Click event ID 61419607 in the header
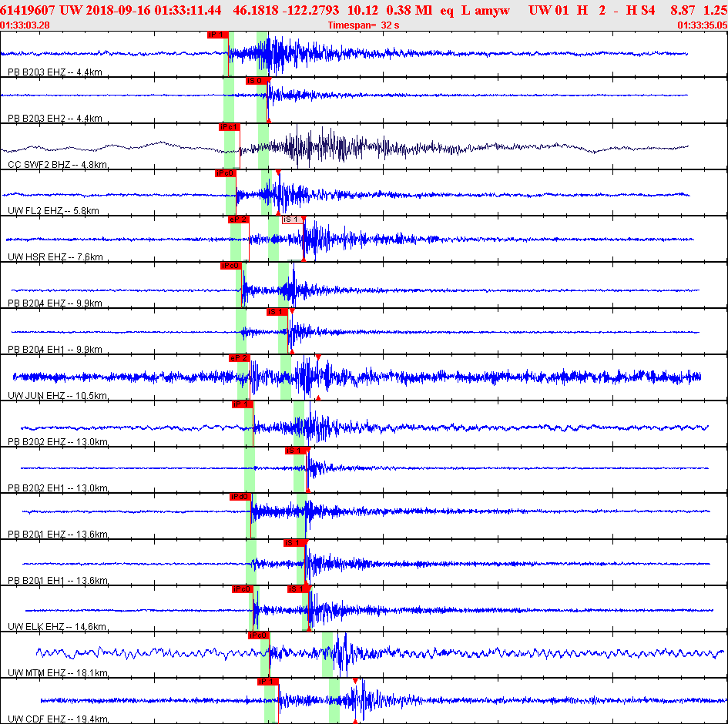Screen dimensions: 728x724 click(28, 10)
